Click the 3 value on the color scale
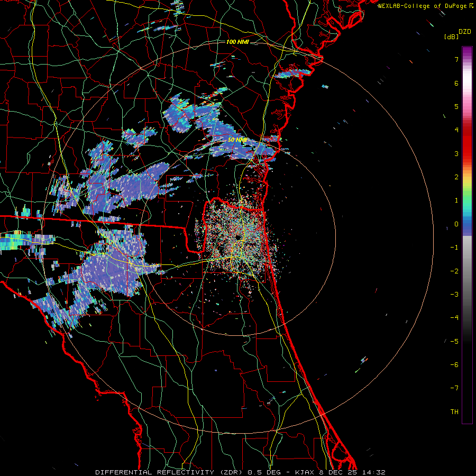The width and height of the screenshot is (476, 476). (456, 153)
